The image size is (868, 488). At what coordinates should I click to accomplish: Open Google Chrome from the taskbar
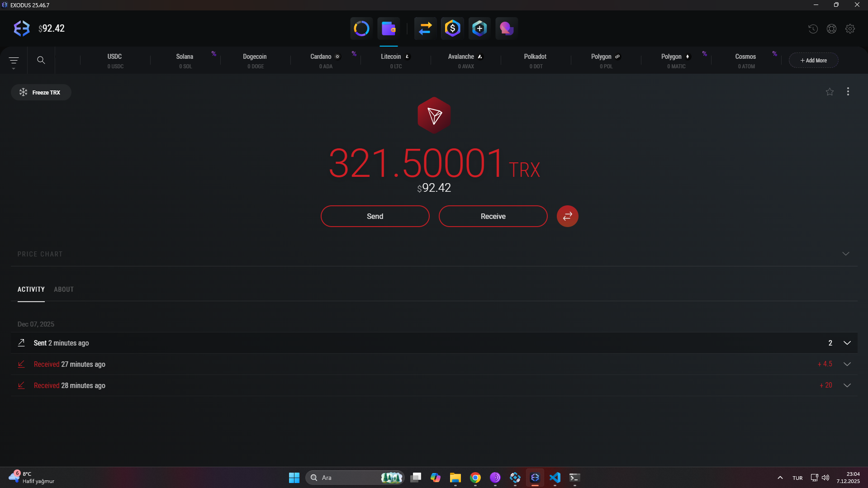[475, 478]
